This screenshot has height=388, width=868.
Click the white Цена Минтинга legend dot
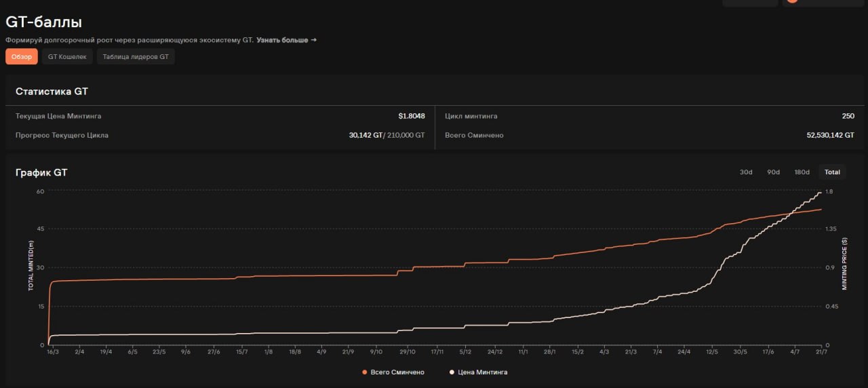click(x=452, y=372)
